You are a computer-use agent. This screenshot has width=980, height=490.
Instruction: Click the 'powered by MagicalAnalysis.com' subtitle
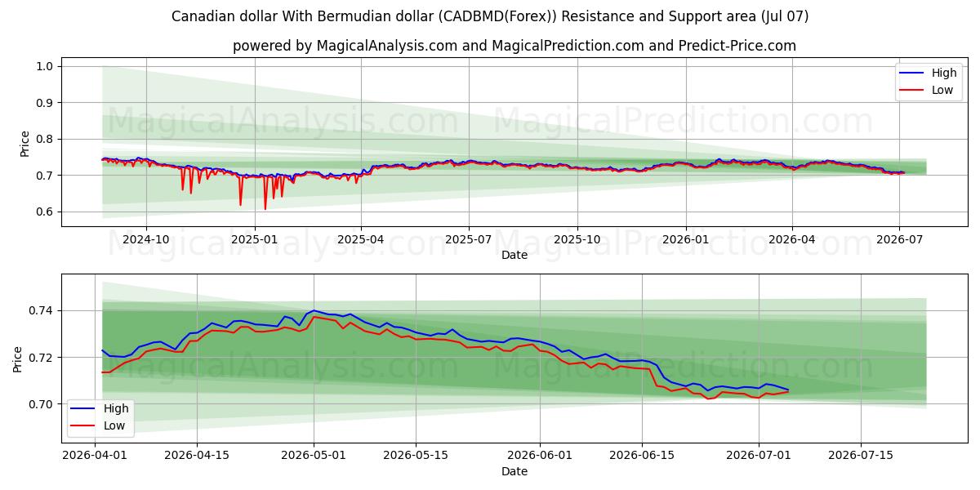(x=514, y=46)
